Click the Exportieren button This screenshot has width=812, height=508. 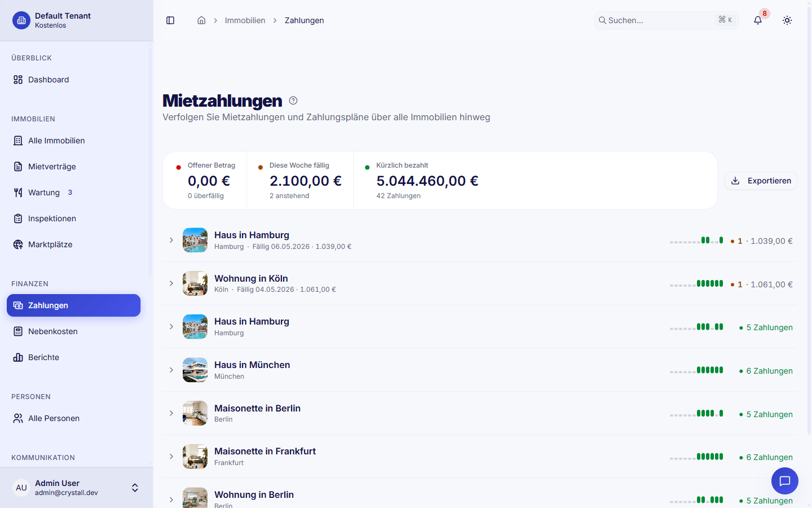point(761,181)
